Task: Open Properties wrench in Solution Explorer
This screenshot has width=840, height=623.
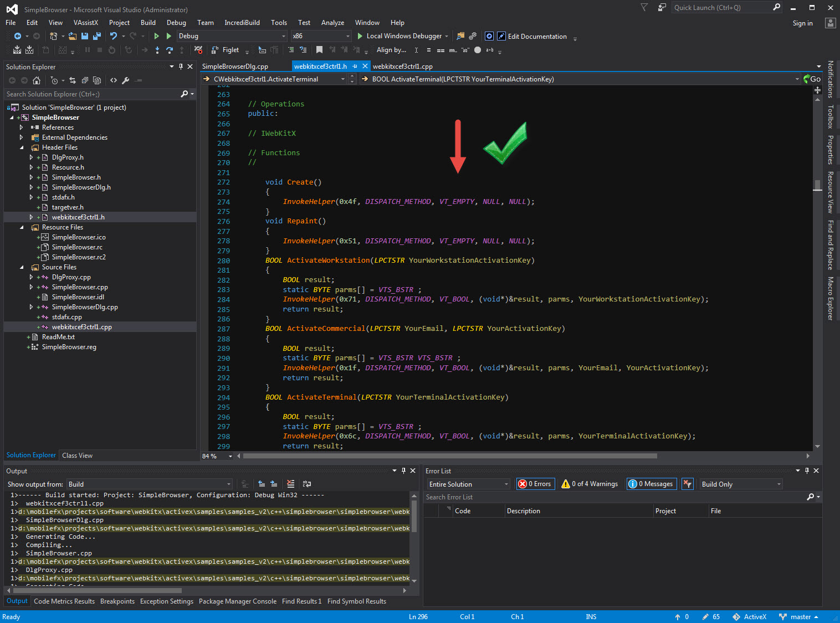Action: pos(126,80)
